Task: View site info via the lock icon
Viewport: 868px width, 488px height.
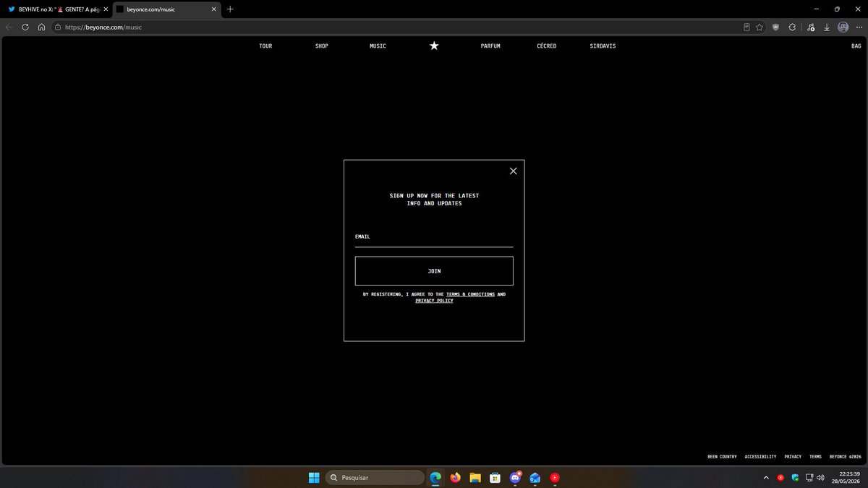Action: (x=57, y=27)
